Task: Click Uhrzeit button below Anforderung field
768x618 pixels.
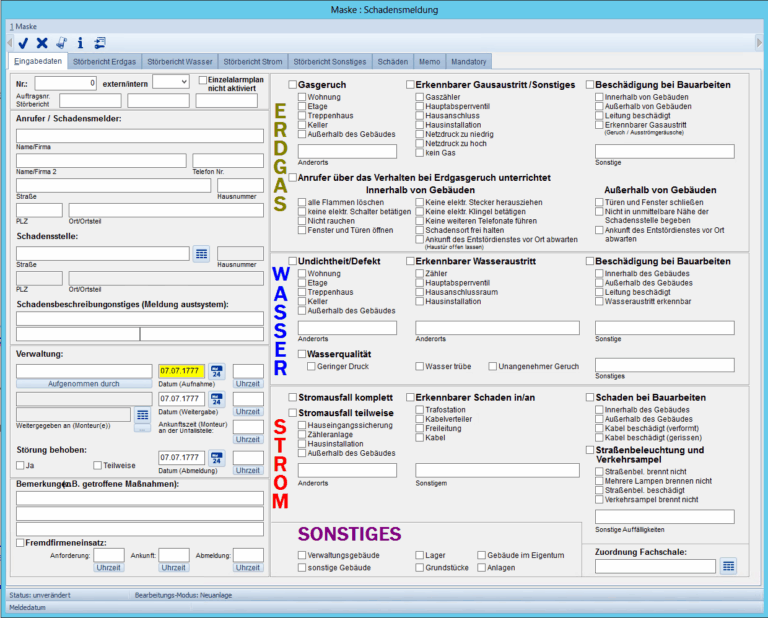Action: pyautogui.click(x=108, y=568)
